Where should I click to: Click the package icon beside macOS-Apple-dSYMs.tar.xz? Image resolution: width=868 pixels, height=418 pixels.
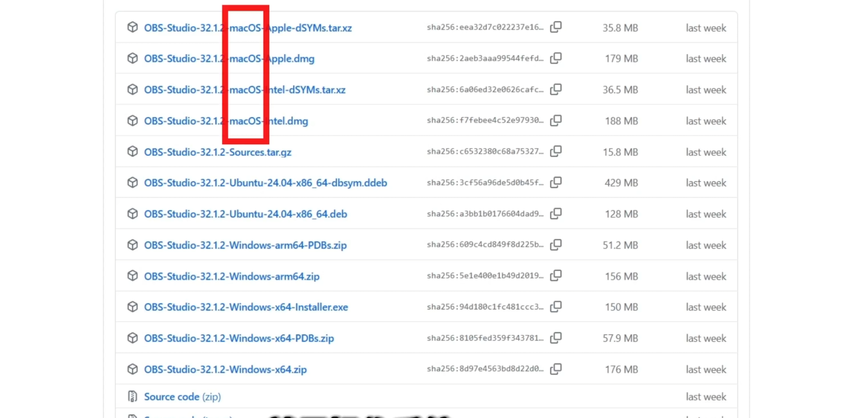(x=133, y=27)
